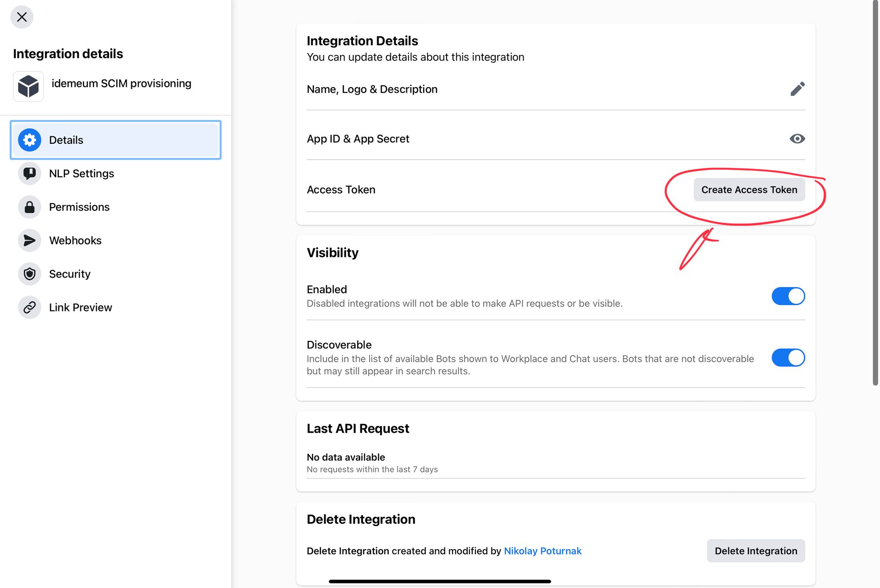
Task: Click the 'No requests within the last 7 days' text
Action: click(x=372, y=469)
